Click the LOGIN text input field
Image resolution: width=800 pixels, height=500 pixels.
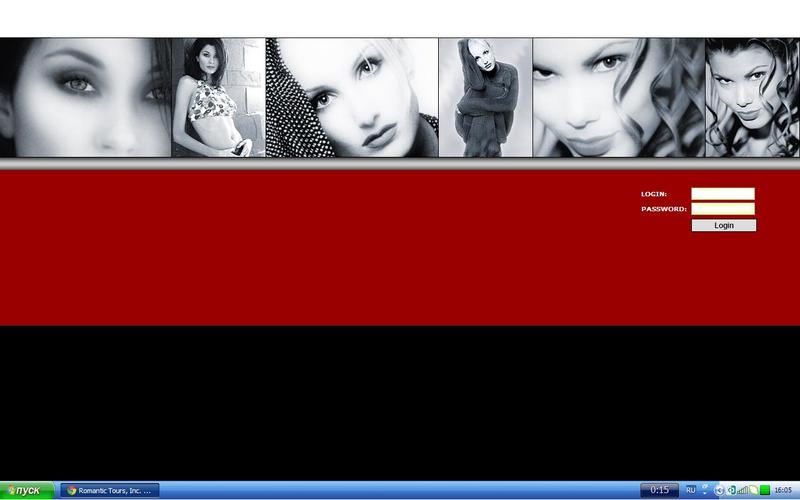pos(722,194)
